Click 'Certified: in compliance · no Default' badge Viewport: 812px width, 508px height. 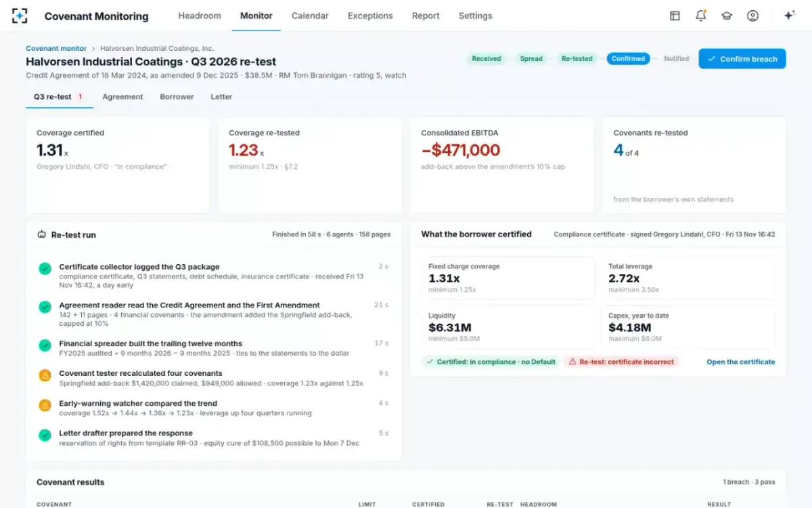coord(491,362)
